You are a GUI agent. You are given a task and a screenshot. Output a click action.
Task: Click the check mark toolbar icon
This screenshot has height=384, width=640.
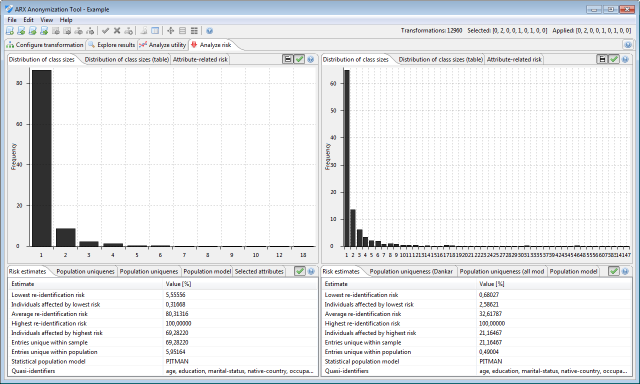coord(105,31)
